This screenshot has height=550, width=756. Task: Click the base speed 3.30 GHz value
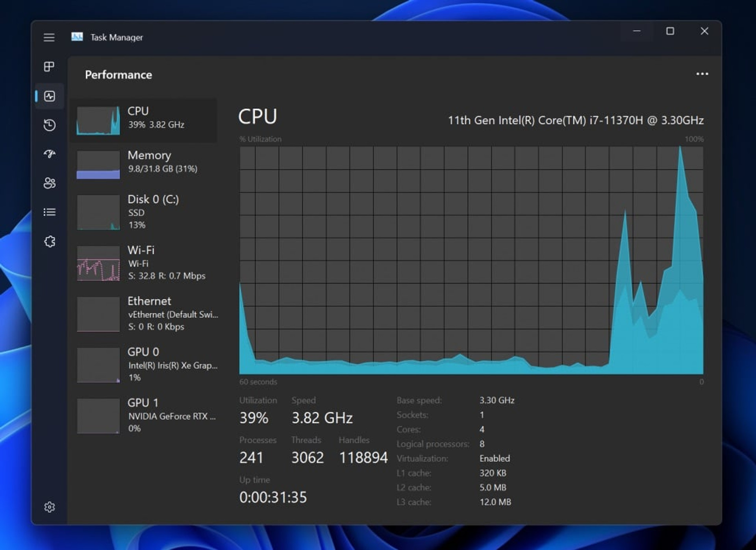click(x=497, y=400)
